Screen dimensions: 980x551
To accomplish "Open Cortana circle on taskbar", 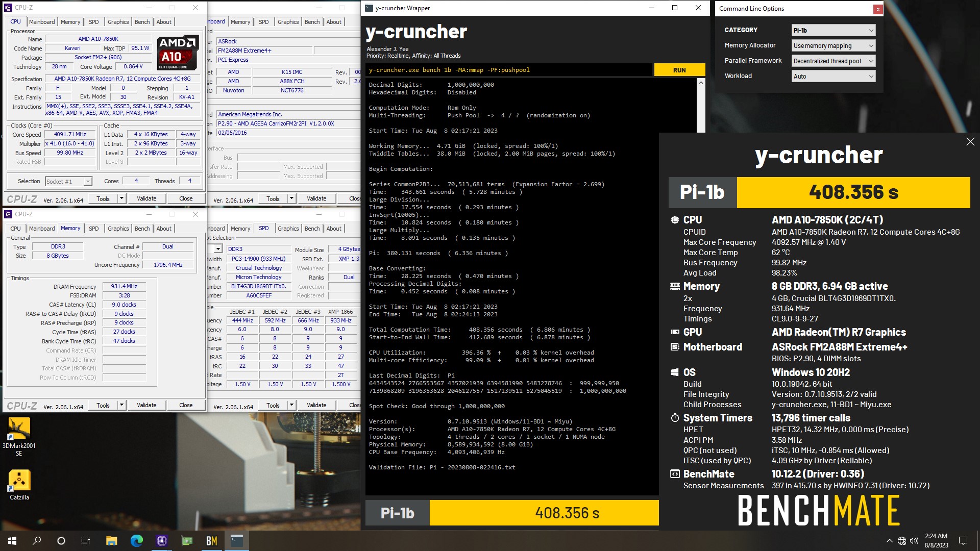I will 61,541.
